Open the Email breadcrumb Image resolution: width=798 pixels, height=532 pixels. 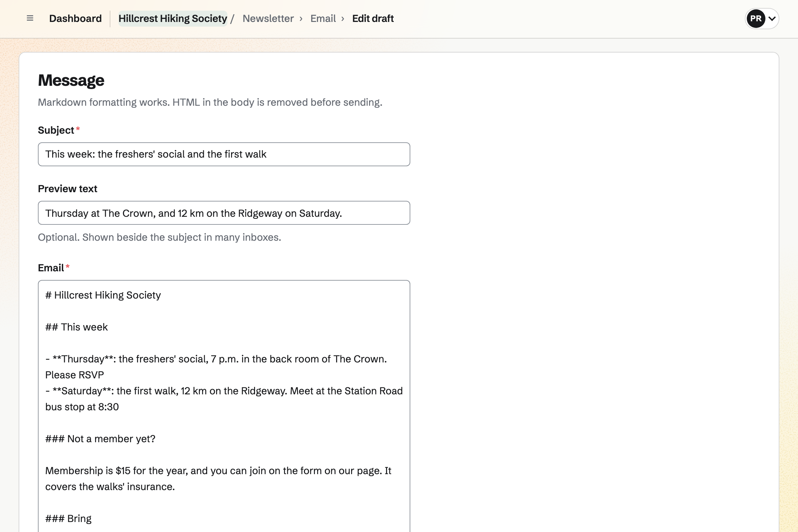pyautogui.click(x=323, y=18)
